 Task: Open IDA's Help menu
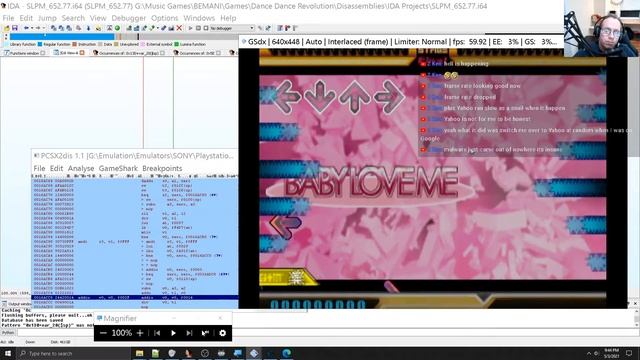[x=228, y=18]
